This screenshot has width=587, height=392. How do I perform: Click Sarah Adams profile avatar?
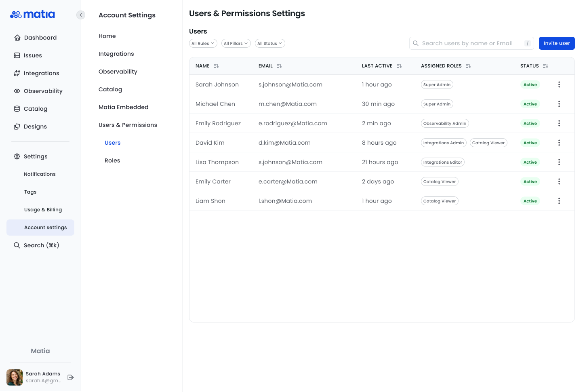point(15,377)
